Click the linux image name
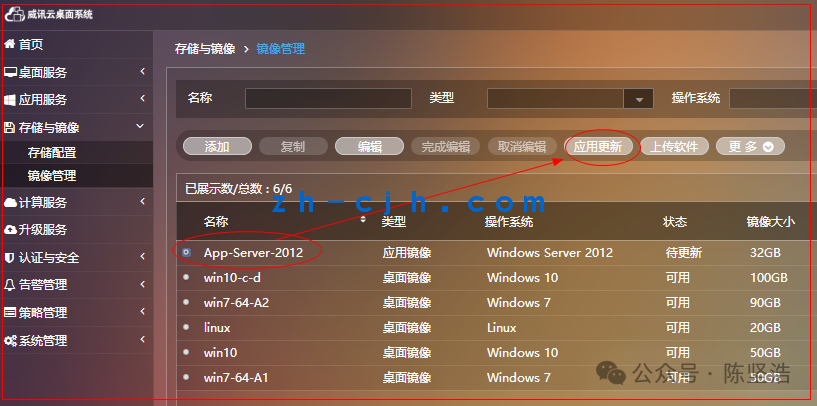817x406 pixels. 217,328
